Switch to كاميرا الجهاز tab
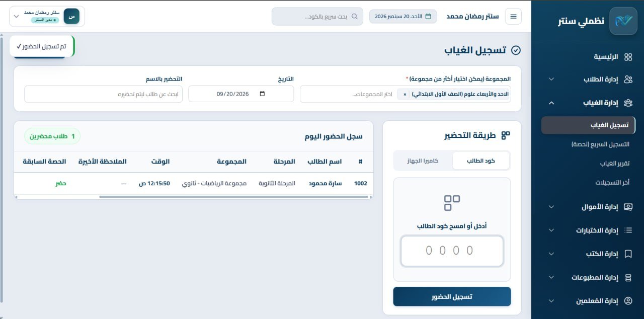 click(423, 161)
